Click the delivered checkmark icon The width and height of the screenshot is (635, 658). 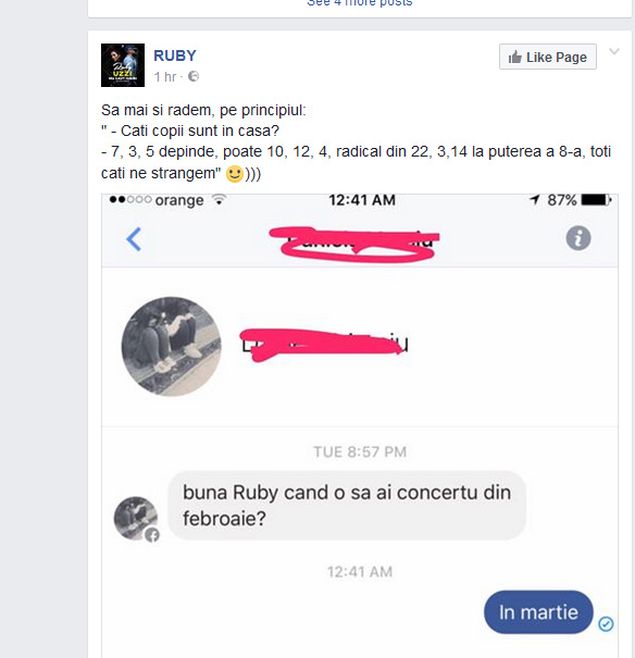606,624
